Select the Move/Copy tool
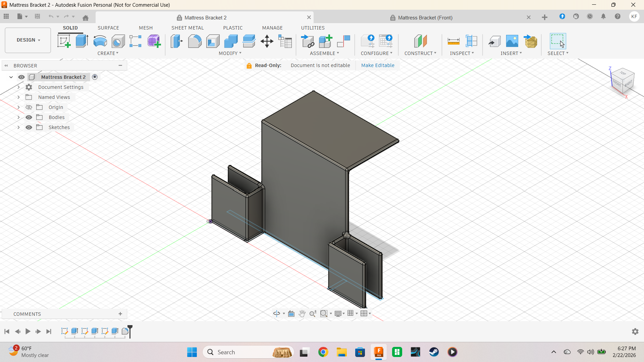The width and height of the screenshot is (644, 362). click(x=267, y=41)
